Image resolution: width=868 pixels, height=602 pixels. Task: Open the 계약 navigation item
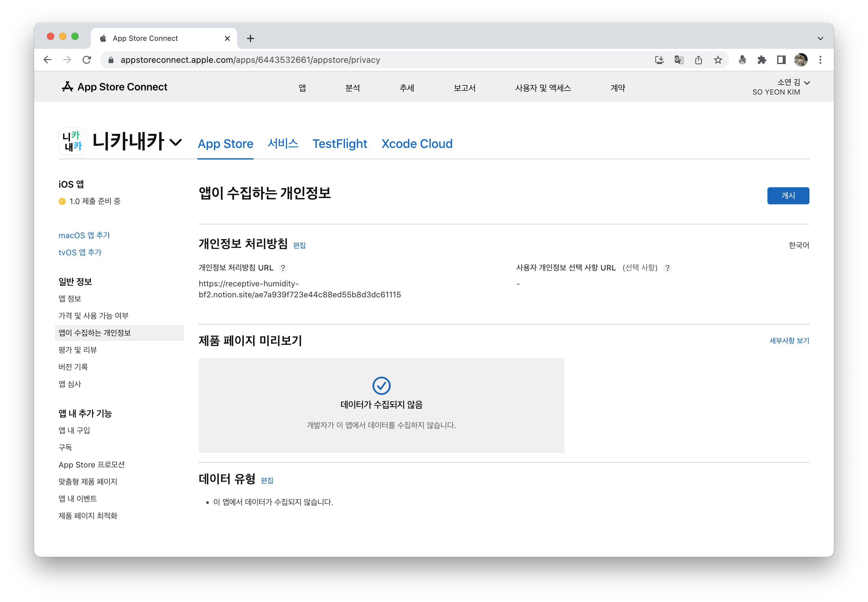618,88
